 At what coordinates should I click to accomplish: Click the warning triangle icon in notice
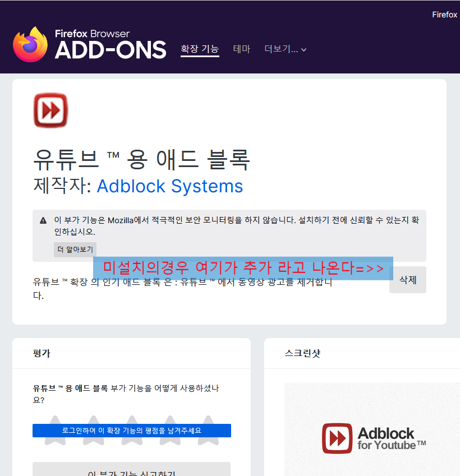43,220
